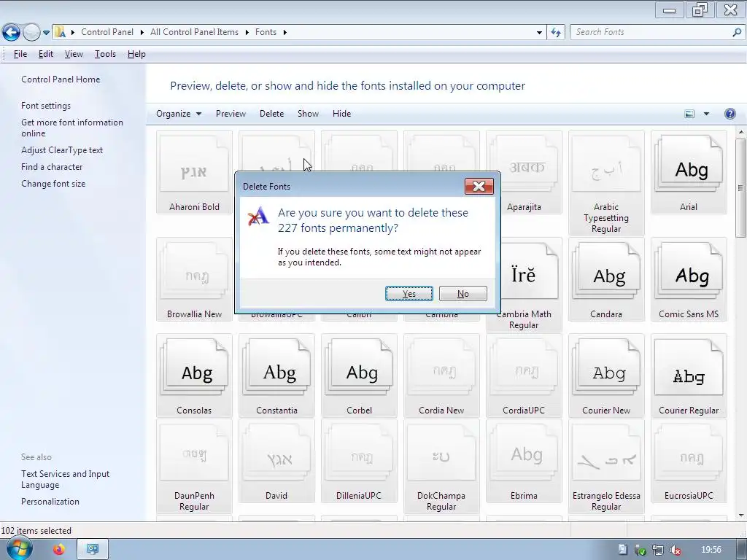Screen dimensions: 747x560
Task: Open Text Services and Input Language
Action: 65,479
